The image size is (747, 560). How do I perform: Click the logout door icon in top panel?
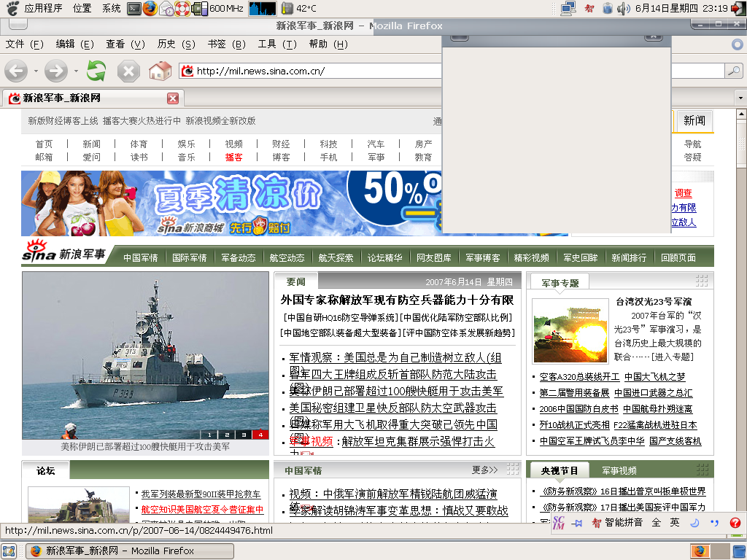(738, 8)
